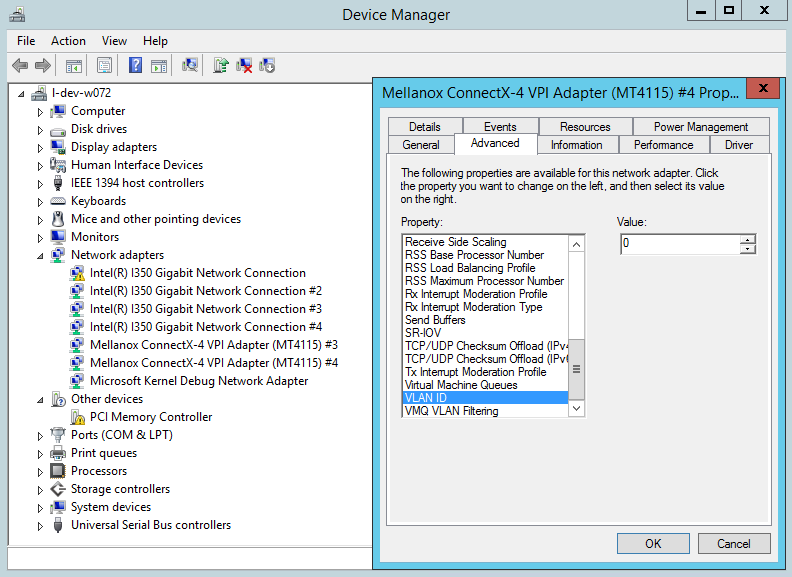This screenshot has width=792, height=577.
Task: Open the File menu
Action: (x=26, y=41)
